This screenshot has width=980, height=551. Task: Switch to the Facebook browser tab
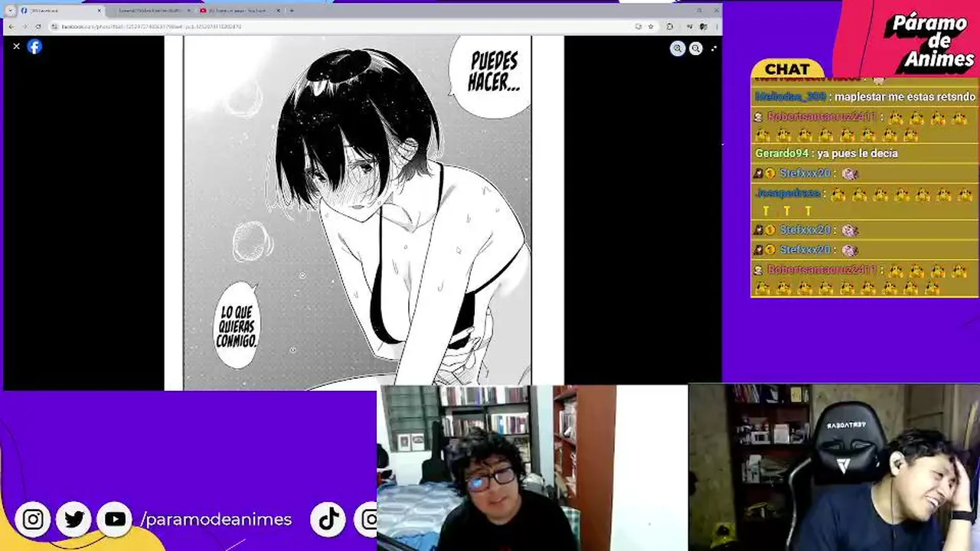pyautogui.click(x=61, y=11)
